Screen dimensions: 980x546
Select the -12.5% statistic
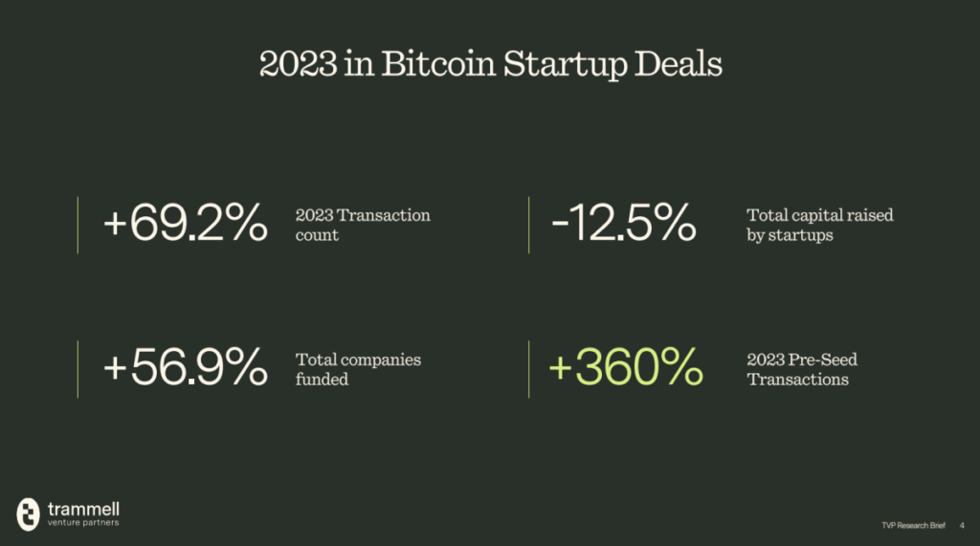pos(623,225)
